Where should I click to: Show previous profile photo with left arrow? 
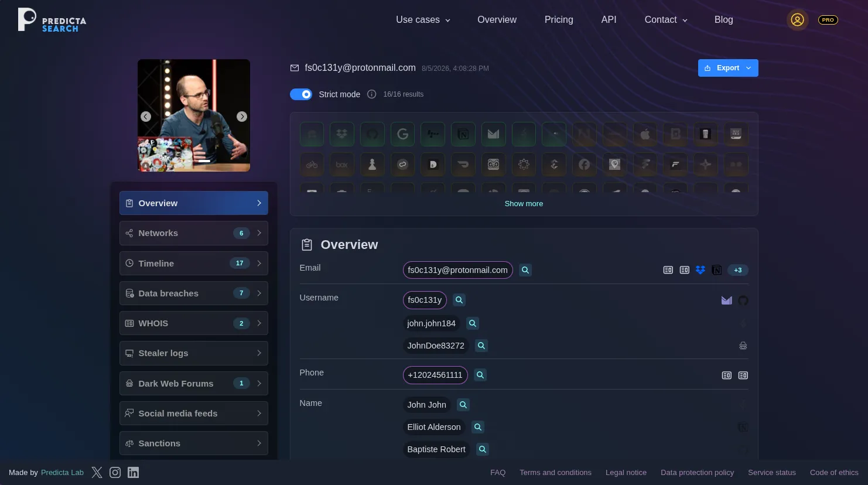coord(146,117)
